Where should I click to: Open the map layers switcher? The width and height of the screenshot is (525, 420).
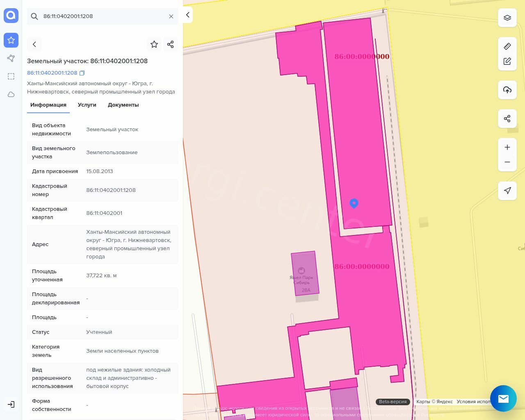coord(507,18)
